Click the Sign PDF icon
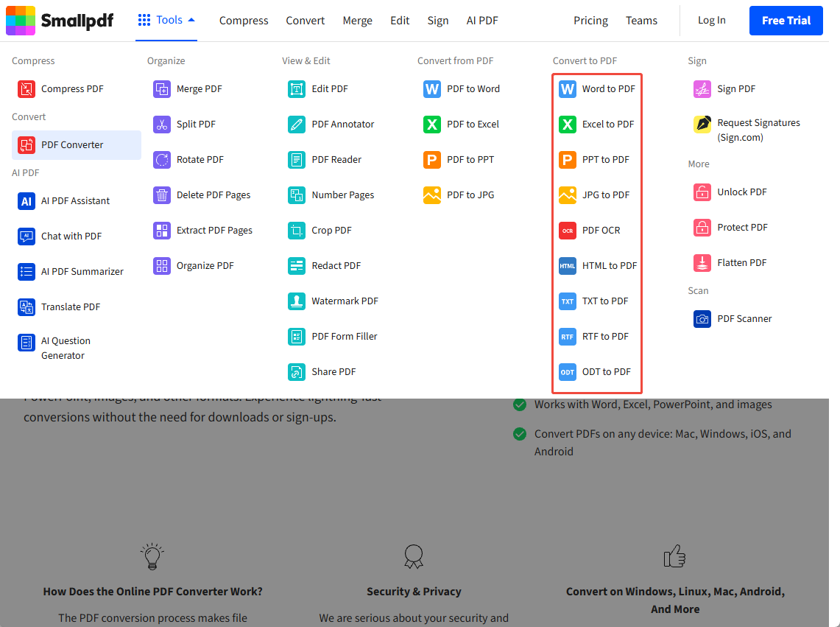 702,89
